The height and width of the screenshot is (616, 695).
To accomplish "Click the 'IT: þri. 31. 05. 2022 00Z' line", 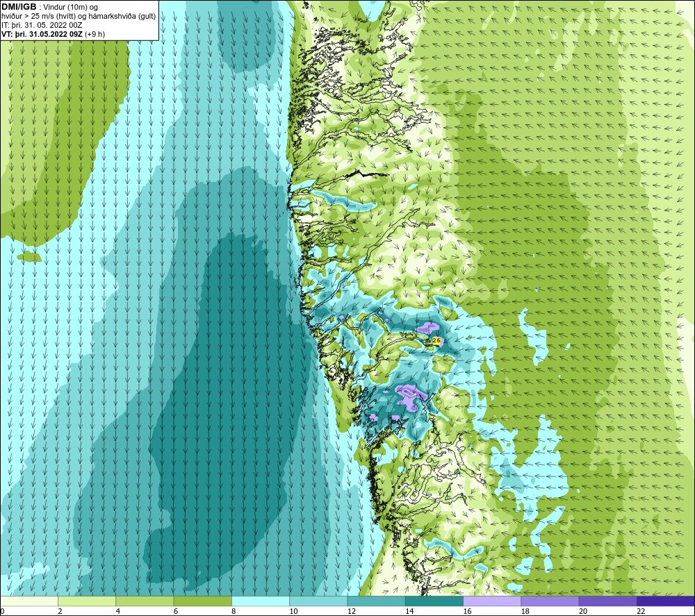I will (42, 25).
